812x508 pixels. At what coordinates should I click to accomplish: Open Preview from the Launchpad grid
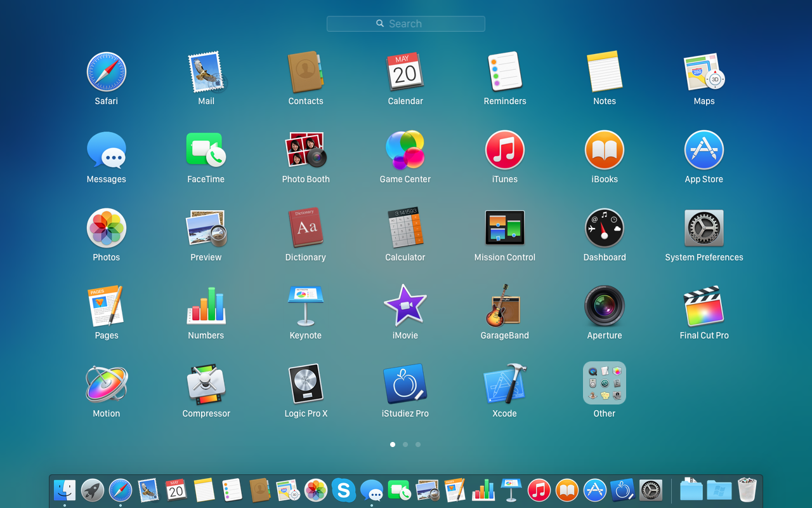(206, 228)
